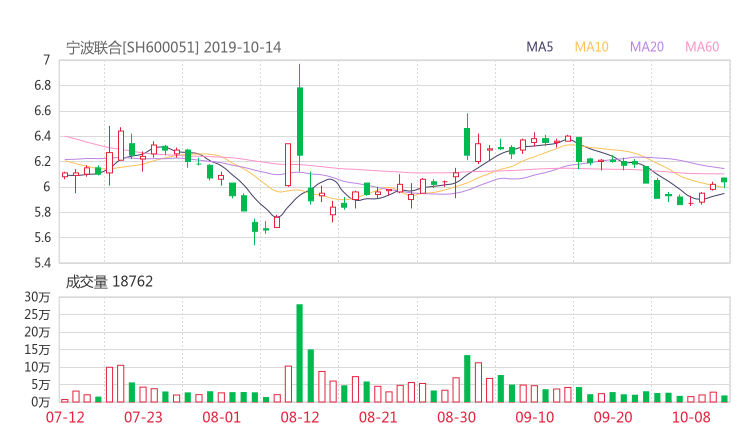Click the 6.8 price axis label
This screenshot has height=440, width=740.
40,85
